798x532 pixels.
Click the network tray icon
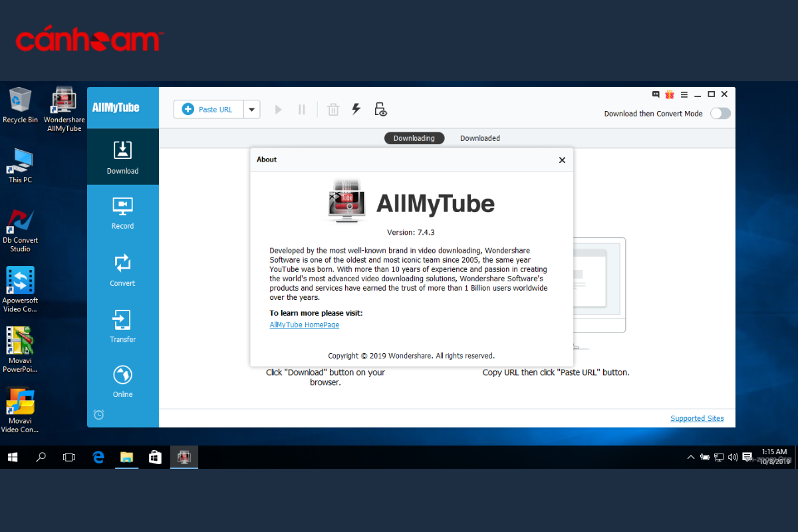pyautogui.click(x=719, y=457)
